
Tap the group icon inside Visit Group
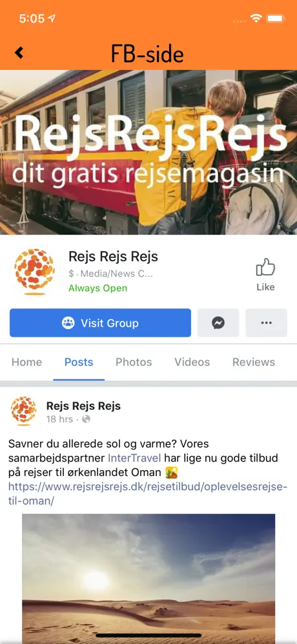(68, 323)
